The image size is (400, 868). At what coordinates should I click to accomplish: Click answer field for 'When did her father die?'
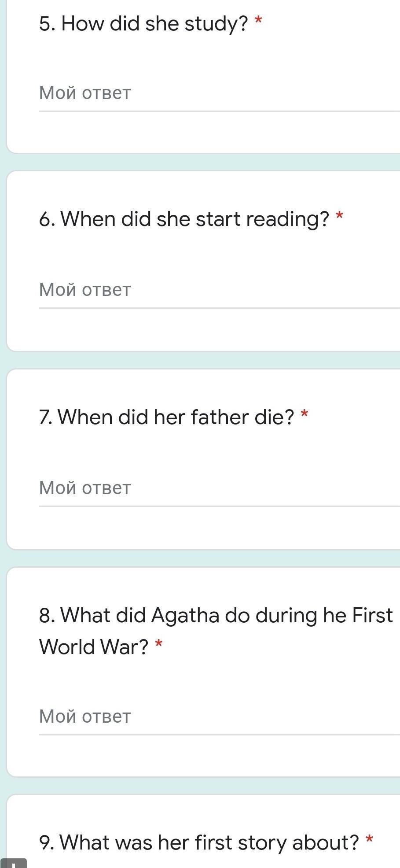pos(219,488)
